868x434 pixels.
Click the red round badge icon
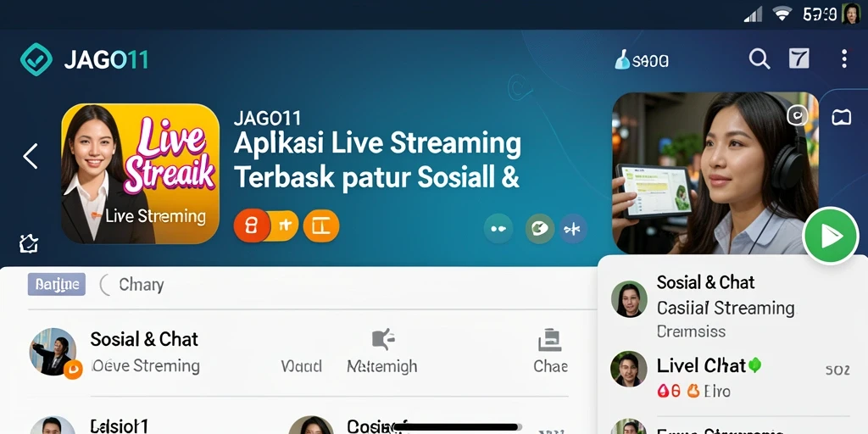[x=252, y=225]
